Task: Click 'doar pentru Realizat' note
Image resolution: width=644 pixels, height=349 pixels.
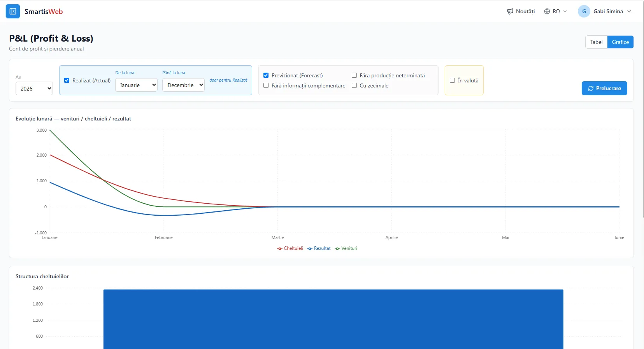Action: pyautogui.click(x=228, y=80)
